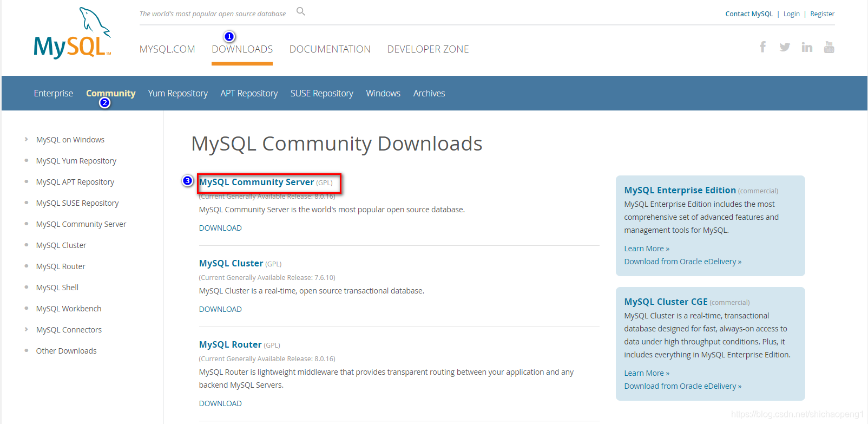Viewport: 868px width, 424px height.
Task: Open SUSE Repository nav item
Action: pos(322,93)
